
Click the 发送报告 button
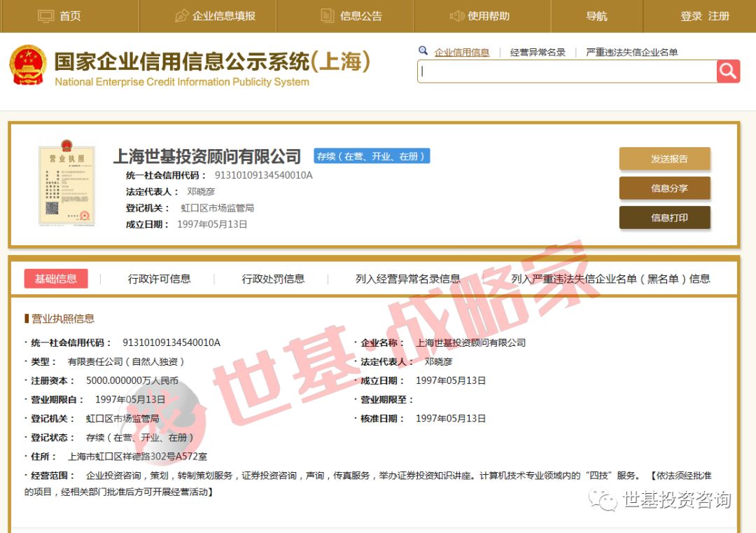665,159
